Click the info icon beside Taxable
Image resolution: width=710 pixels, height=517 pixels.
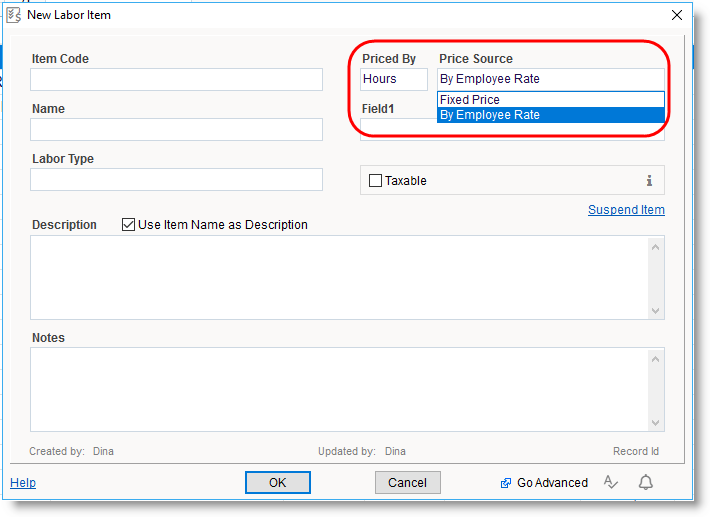pos(649,181)
